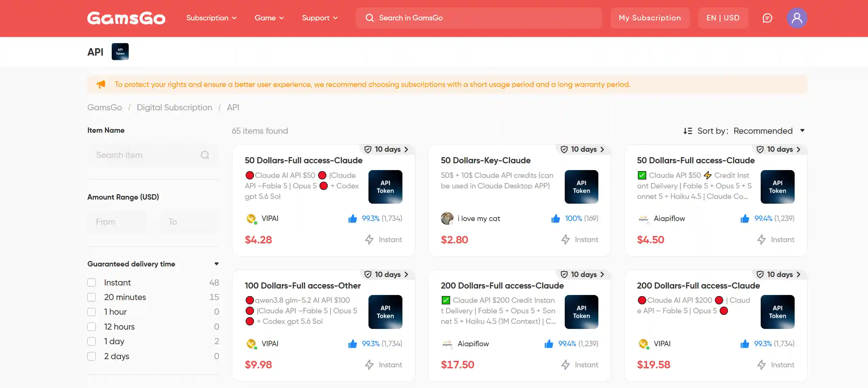Image resolution: width=868 pixels, height=388 pixels.
Task: Click warranty shield icon on $2.80 card
Action: pyautogui.click(x=564, y=149)
